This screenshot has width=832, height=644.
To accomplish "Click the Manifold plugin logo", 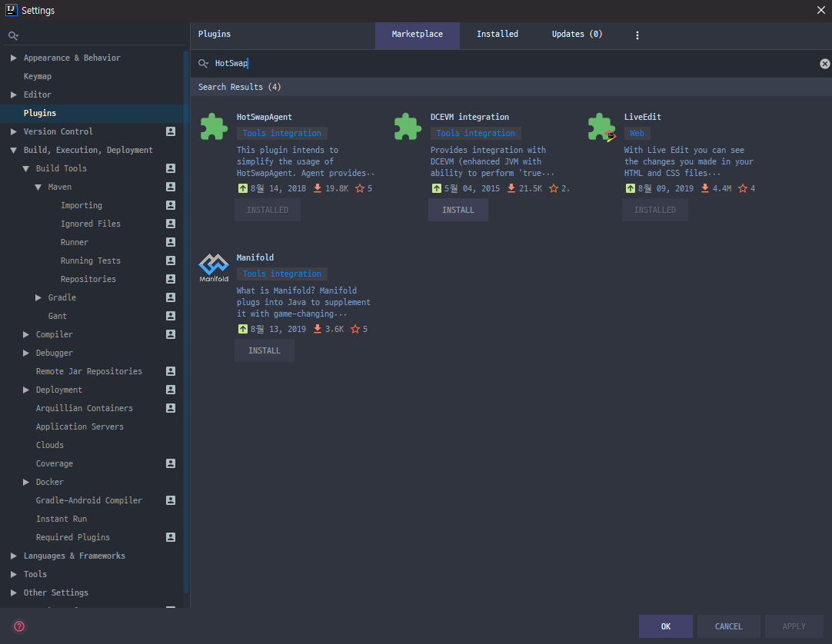I will click(214, 267).
